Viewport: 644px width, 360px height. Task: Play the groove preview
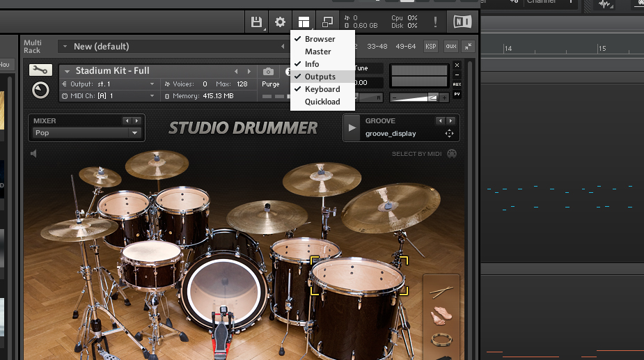coord(352,128)
